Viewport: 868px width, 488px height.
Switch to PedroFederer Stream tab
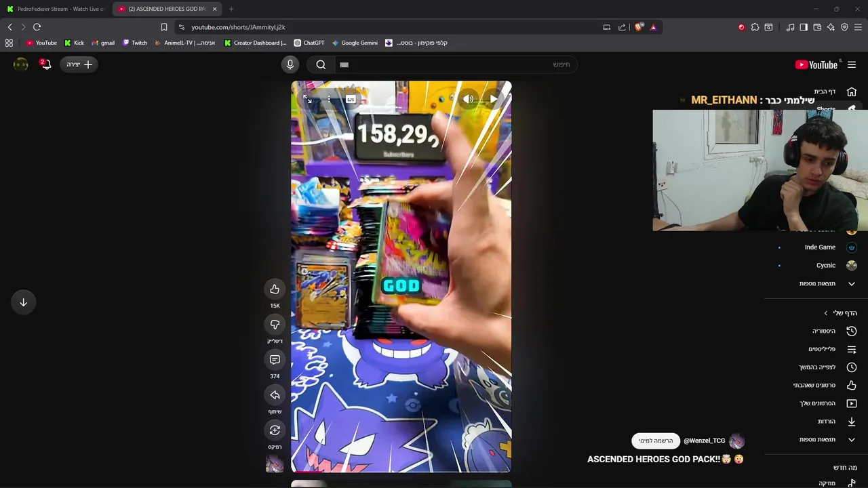[x=56, y=9]
